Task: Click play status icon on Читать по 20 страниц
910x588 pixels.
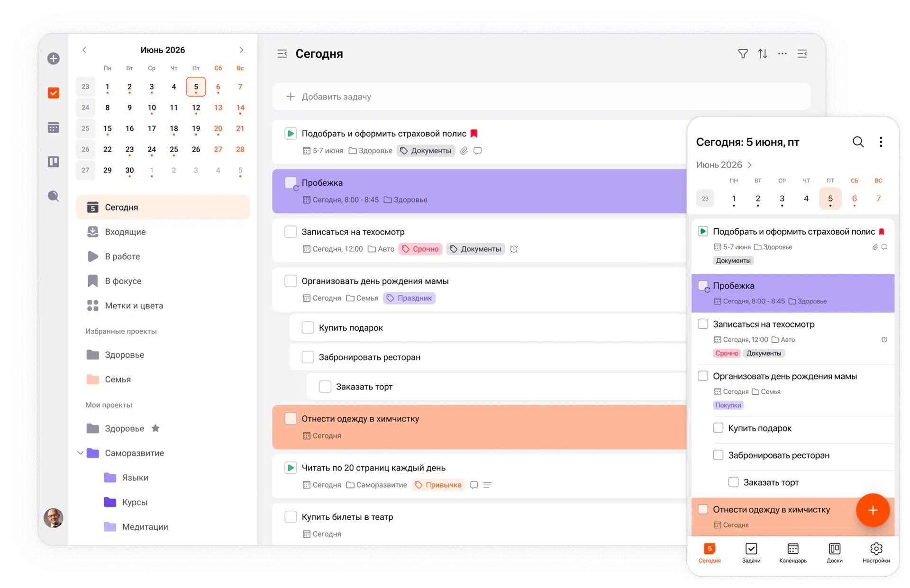Action: (291, 468)
